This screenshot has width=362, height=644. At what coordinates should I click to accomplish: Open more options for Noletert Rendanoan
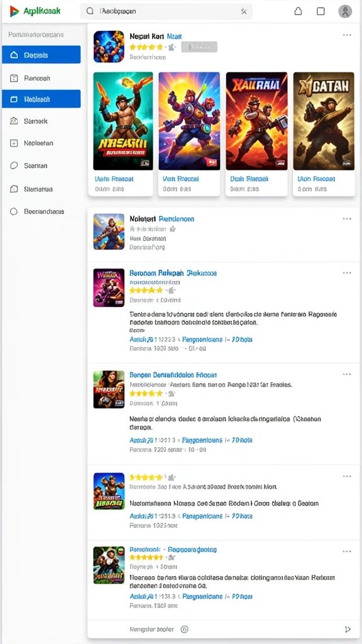347,219
